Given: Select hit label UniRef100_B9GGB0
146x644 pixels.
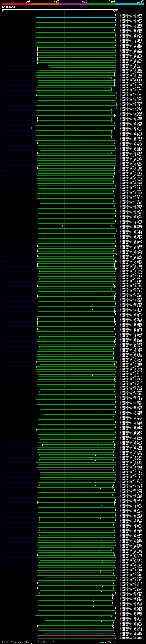Looking at the screenshot, I should click(x=131, y=610).
